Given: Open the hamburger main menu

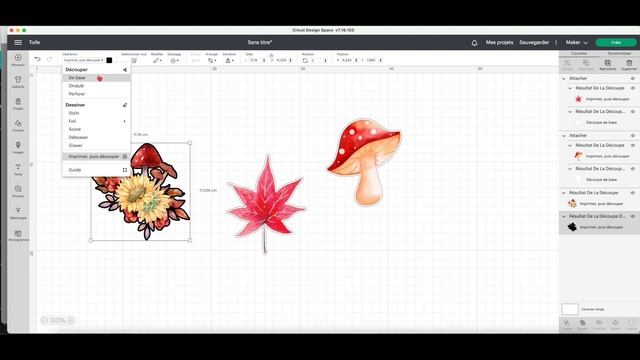Looking at the screenshot, I should [x=18, y=42].
